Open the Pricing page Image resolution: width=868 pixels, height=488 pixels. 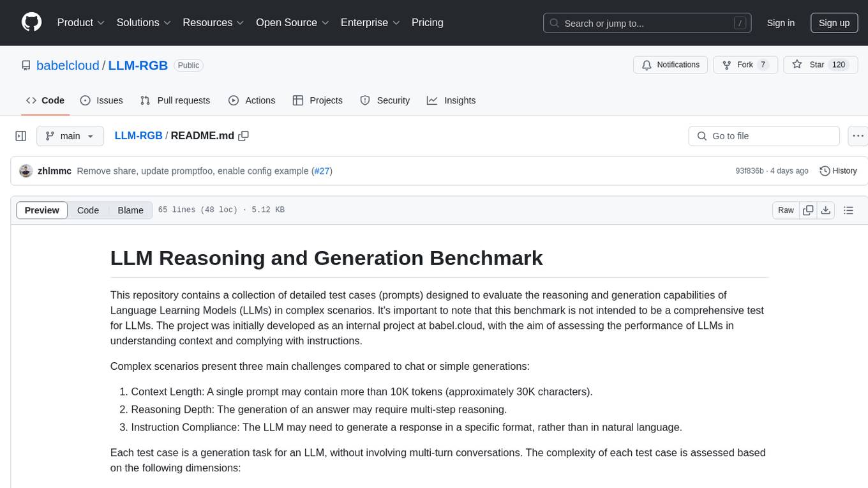[x=428, y=22]
